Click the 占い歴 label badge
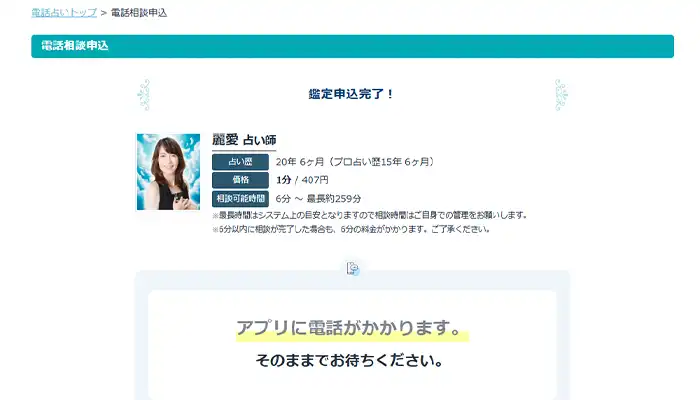Viewport: 700px width, 400px height. pyautogui.click(x=240, y=162)
